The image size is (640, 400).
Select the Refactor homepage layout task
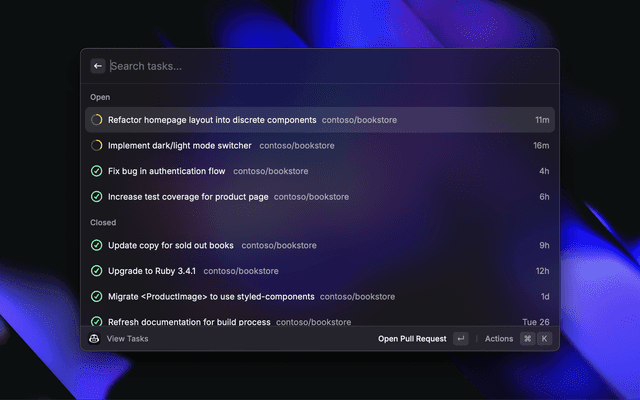212,120
